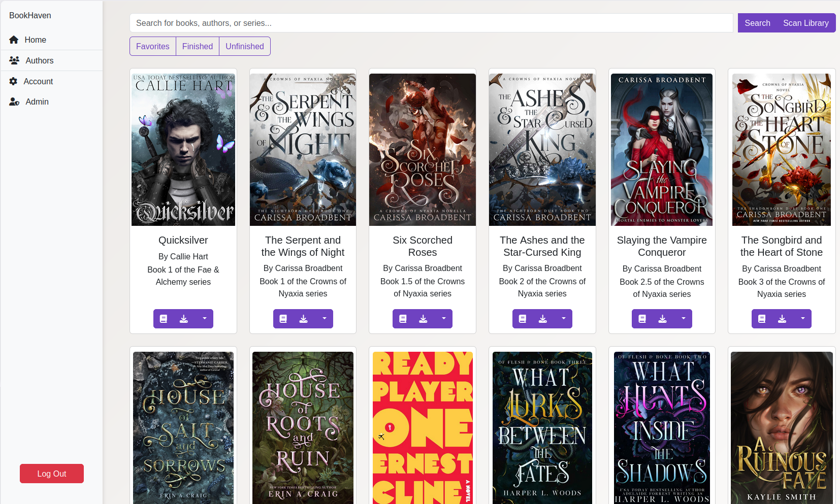
Task: Click 'The Serpent and the Wings of Night' title text
Action: [x=303, y=246]
